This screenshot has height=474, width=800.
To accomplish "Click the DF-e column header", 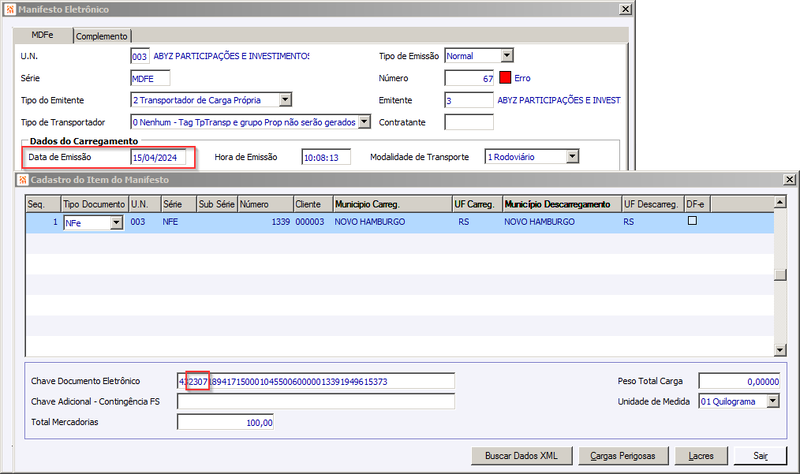I will 697,204.
